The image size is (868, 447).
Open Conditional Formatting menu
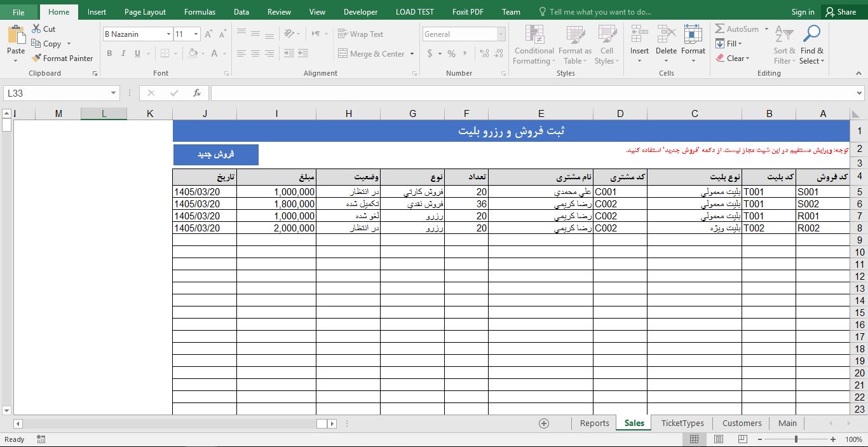pyautogui.click(x=534, y=45)
